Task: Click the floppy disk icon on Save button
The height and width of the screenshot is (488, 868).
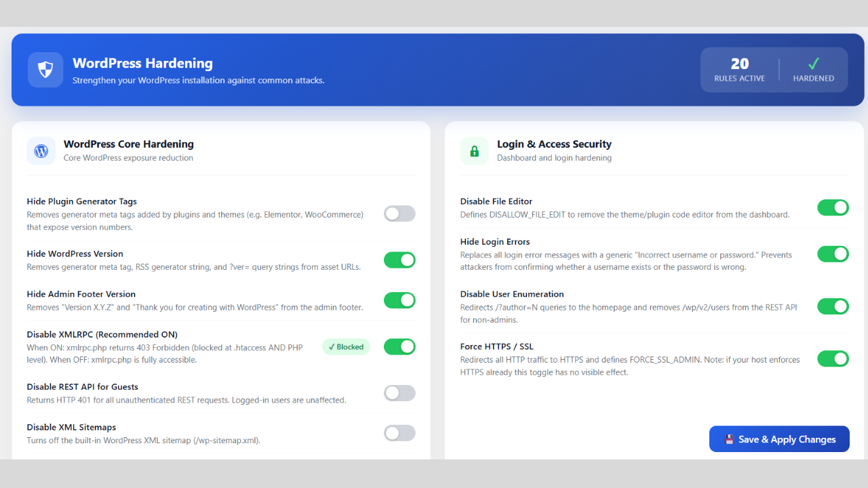Action: coord(730,439)
